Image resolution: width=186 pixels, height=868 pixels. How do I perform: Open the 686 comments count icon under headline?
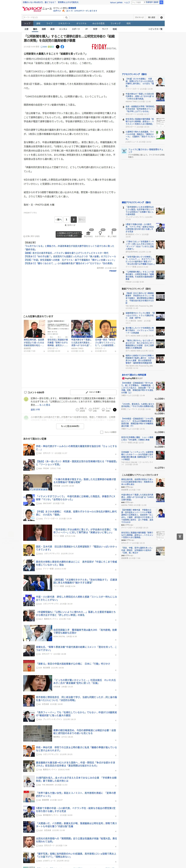coord(44,47)
